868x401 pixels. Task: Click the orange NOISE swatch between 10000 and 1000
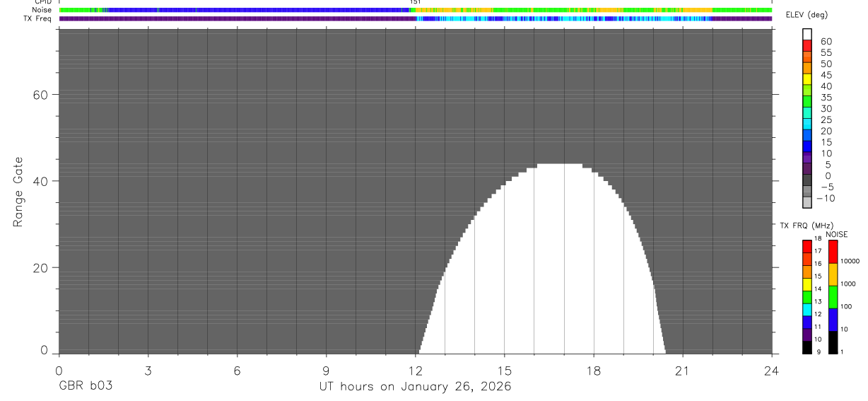pyautogui.click(x=833, y=274)
